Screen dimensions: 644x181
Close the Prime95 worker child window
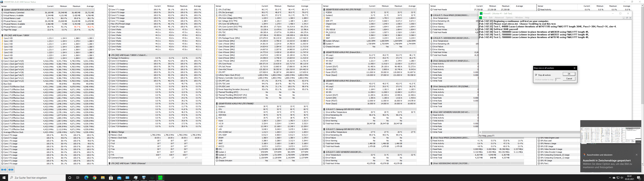click(630, 18)
